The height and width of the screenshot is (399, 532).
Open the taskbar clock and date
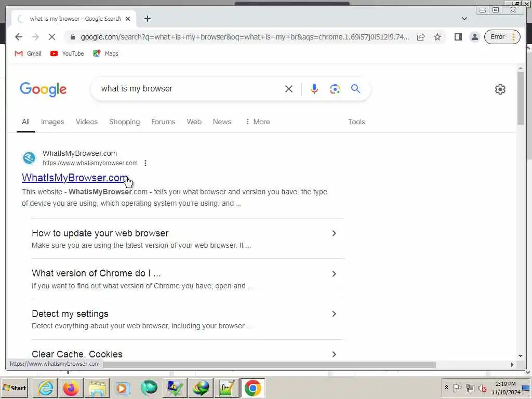(506, 388)
